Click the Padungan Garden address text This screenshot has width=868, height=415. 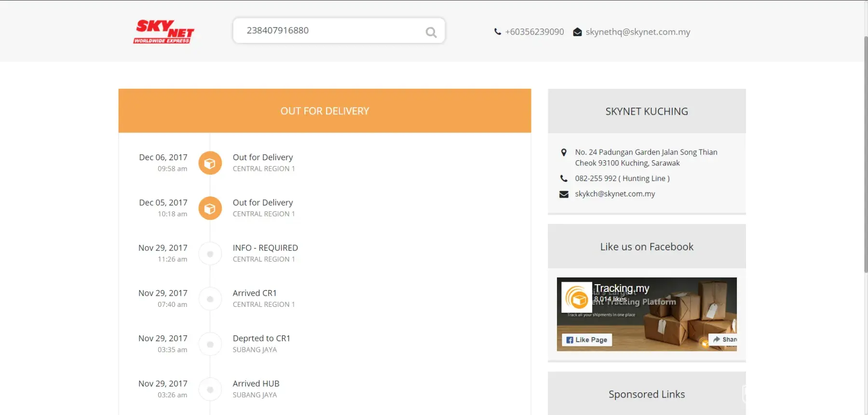tap(646, 158)
